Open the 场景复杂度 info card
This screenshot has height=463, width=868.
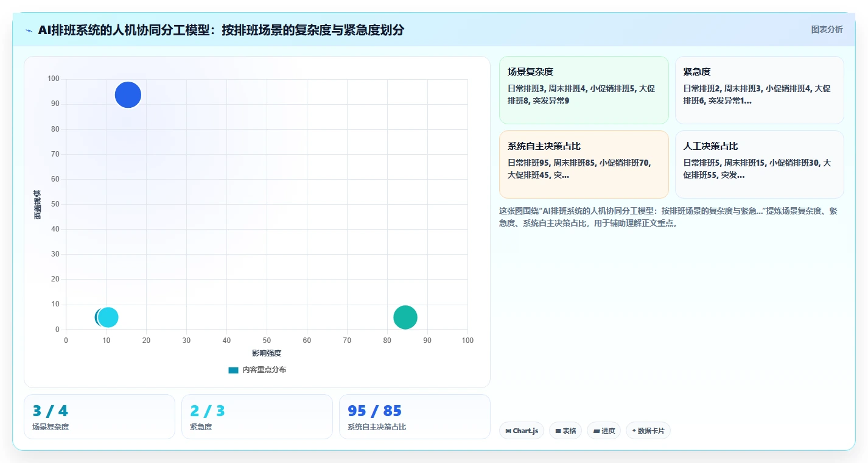click(584, 90)
